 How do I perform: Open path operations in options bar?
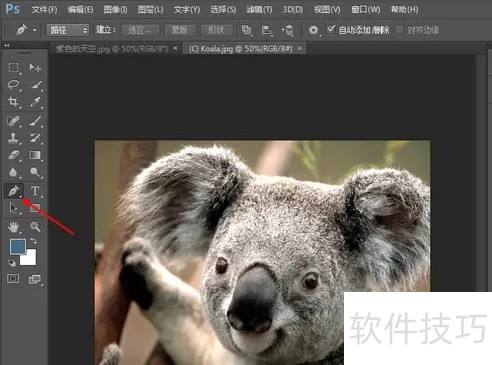(246, 30)
